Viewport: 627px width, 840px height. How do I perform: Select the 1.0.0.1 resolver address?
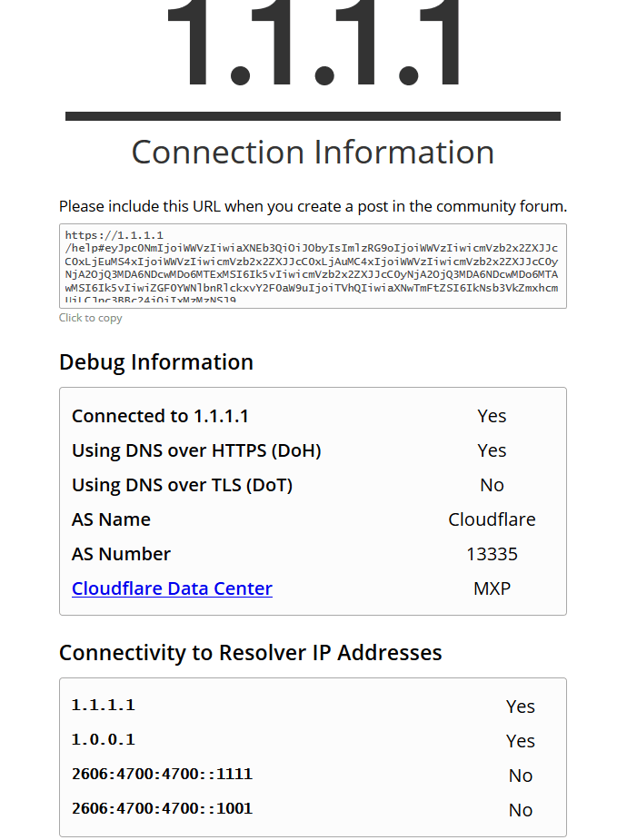tap(104, 739)
